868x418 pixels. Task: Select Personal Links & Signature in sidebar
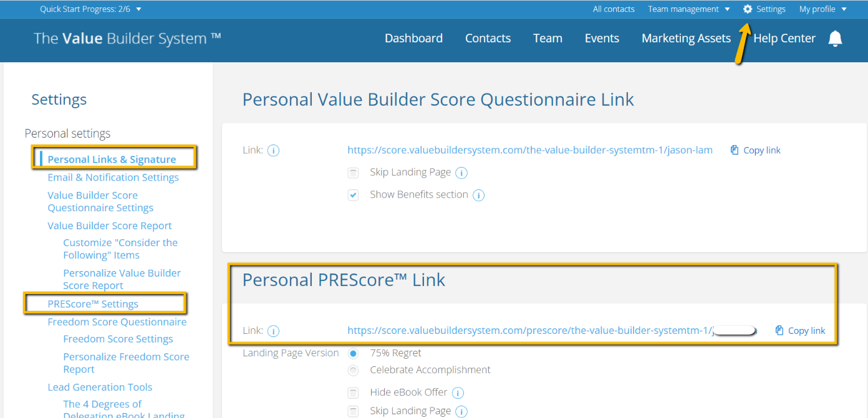coord(112,159)
